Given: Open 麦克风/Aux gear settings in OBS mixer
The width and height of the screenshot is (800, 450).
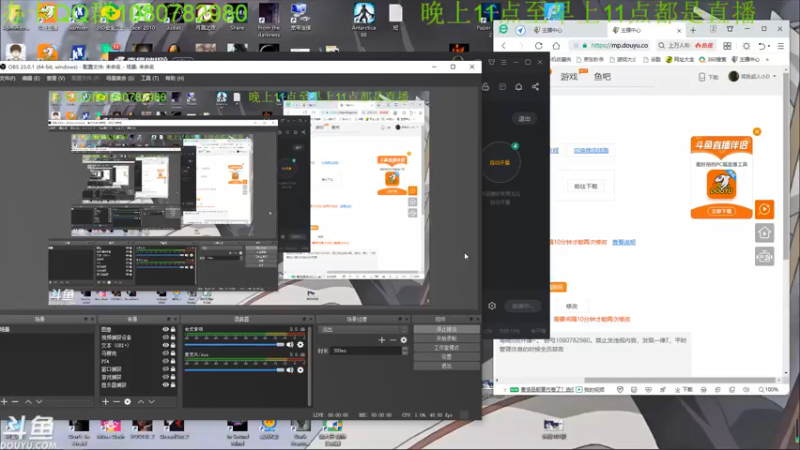Looking at the screenshot, I should [301, 370].
